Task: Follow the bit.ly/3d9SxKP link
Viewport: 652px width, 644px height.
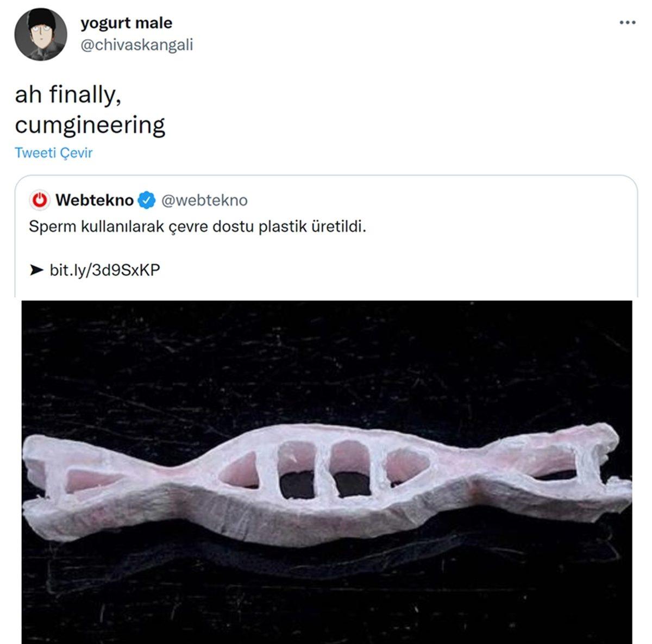Action: pyautogui.click(x=105, y=270)
